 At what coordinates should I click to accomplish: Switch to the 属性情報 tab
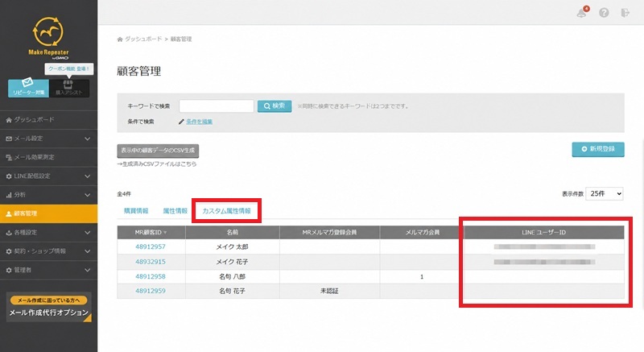(175, 211)
